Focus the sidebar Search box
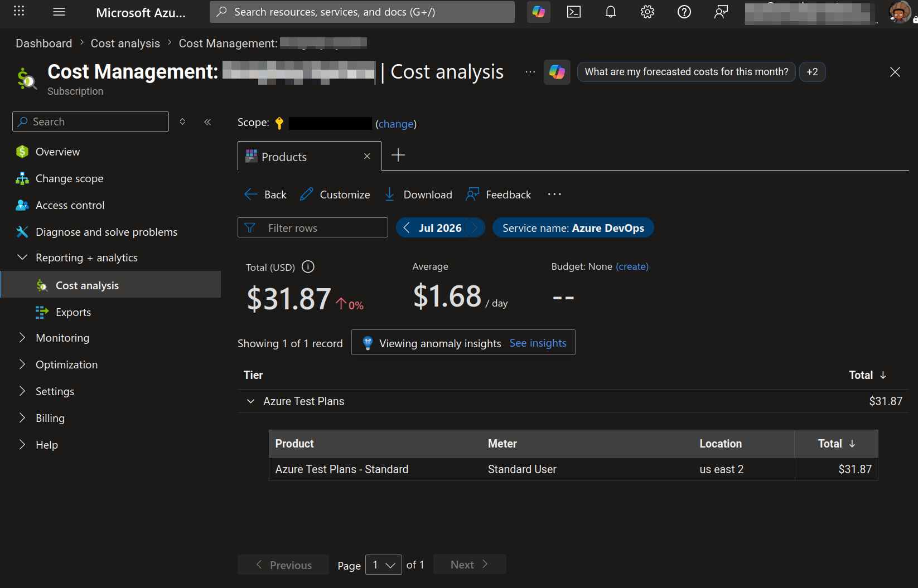918x588 pixels. (90, 122)
